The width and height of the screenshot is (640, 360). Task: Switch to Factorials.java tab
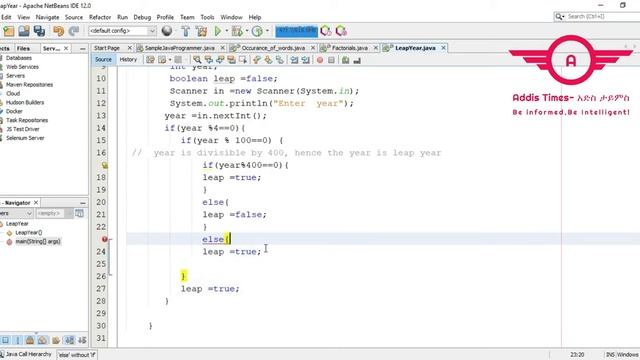[x=350, y=48]
